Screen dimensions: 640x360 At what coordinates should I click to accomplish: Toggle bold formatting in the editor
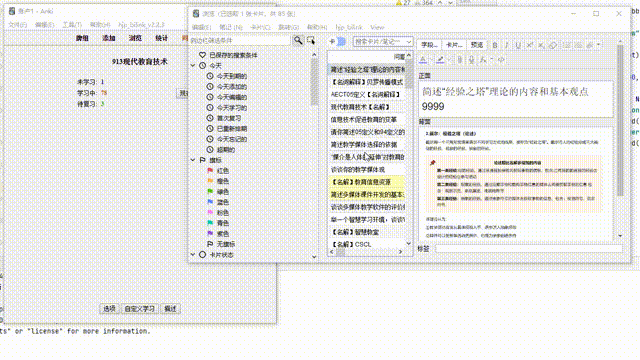(x=495, y=45)
